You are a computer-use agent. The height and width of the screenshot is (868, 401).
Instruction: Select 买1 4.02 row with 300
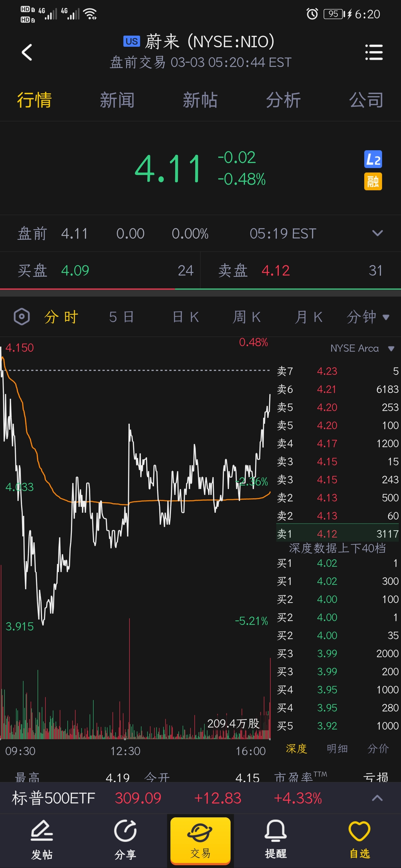[338, 581]
